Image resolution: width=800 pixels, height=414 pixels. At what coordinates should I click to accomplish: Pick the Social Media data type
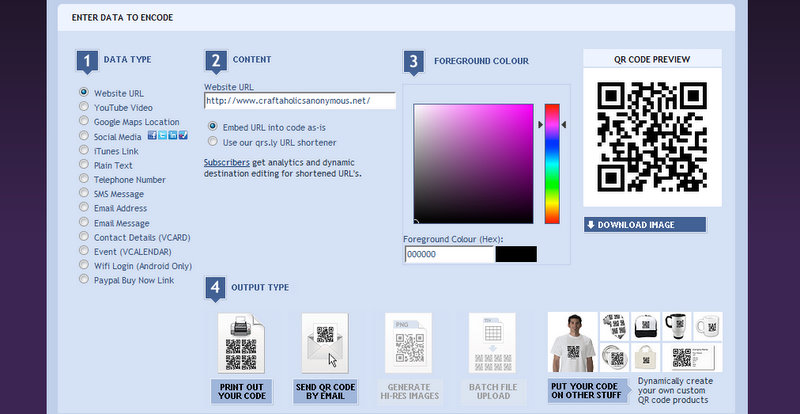[84, 136]
